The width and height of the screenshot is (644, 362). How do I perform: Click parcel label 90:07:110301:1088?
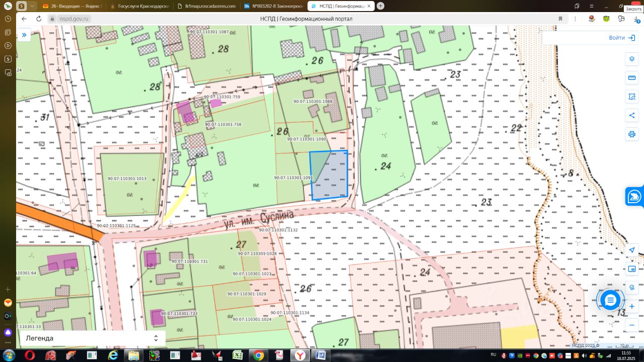313,102
